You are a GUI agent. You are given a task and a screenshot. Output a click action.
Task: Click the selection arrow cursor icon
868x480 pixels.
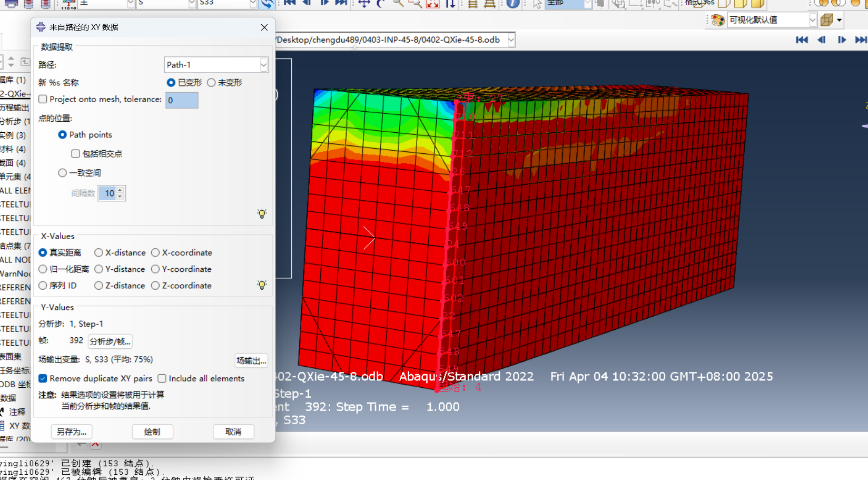[537, 4]
